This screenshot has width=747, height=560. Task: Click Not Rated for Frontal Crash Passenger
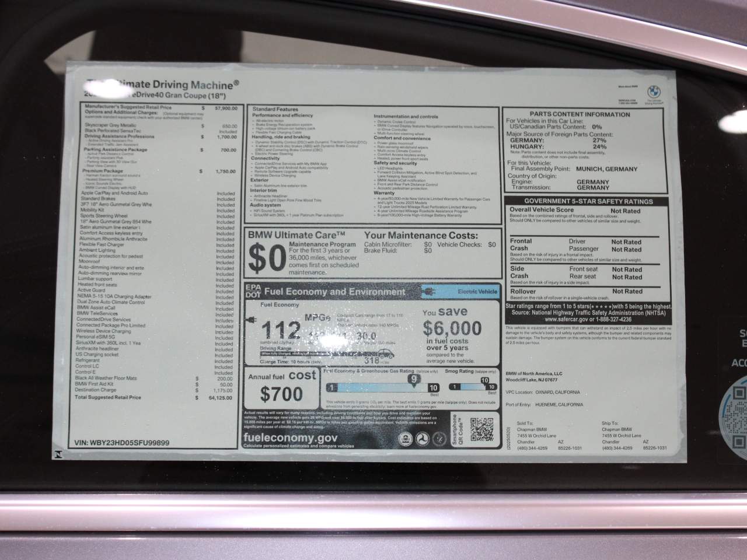point(626,250)
